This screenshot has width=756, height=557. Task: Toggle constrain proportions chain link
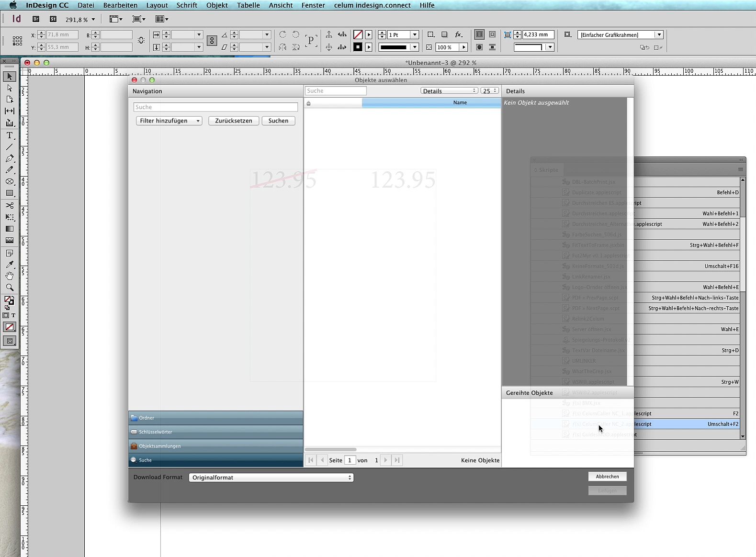pyautogui.click(x=212, y=41)
